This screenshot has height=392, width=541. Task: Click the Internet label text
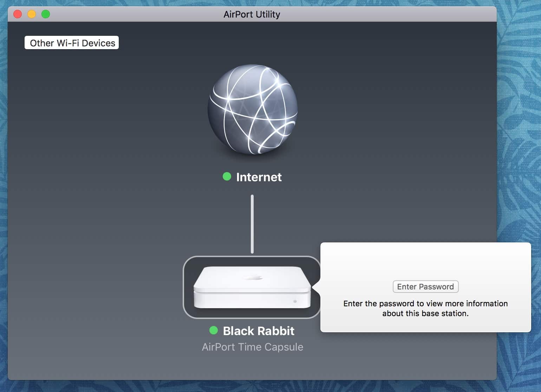259,177
